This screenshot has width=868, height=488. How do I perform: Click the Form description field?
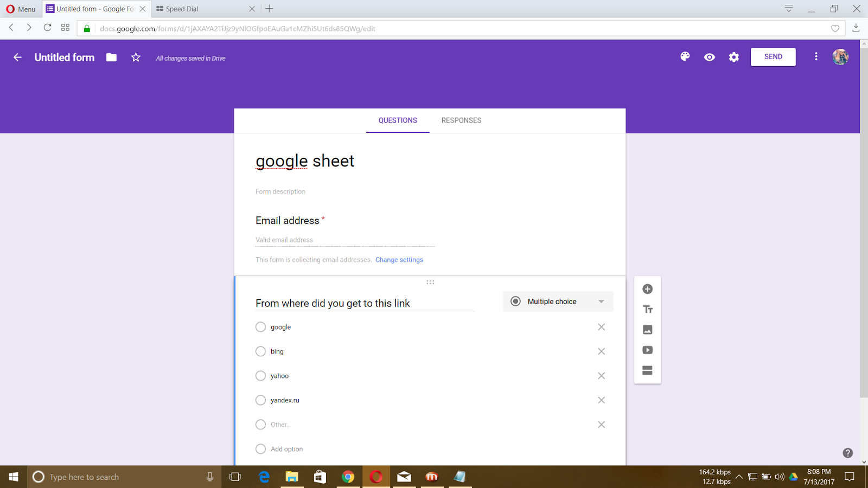(280, 191)
